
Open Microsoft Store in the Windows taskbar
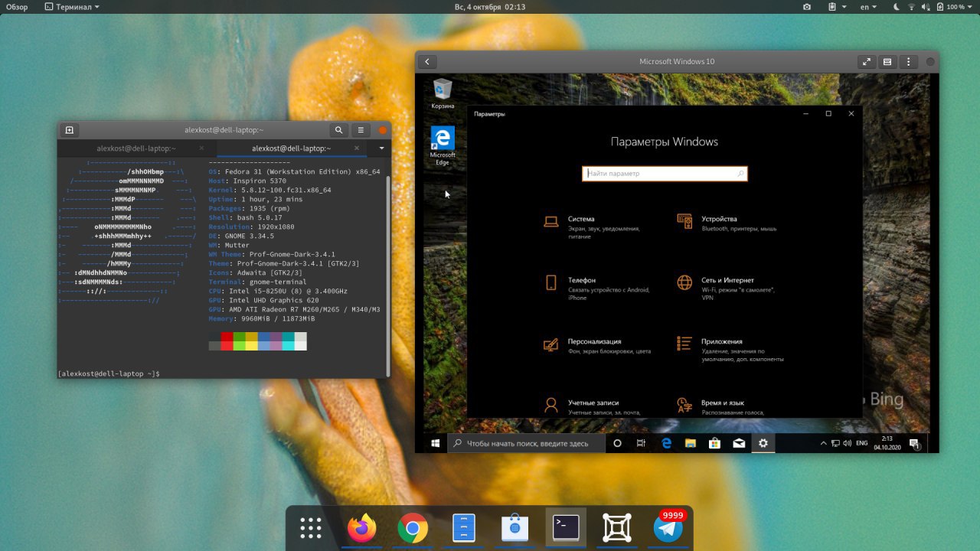click(714, 443)
